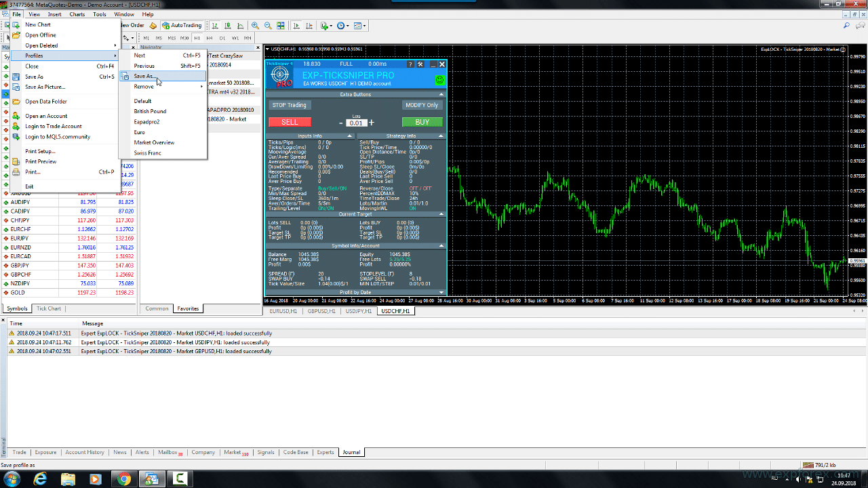Open the Mailbox terminal tab
This screenshot has height=488, width=868.
(169, 452)
